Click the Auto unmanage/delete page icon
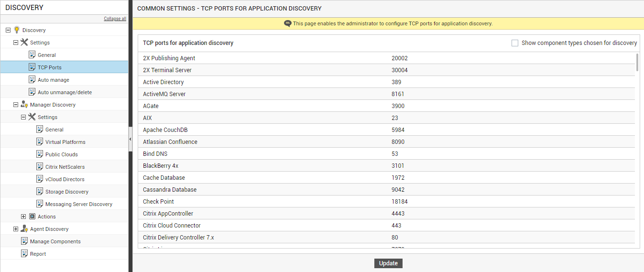Screen dimensions: 644x272 point(32,92)
